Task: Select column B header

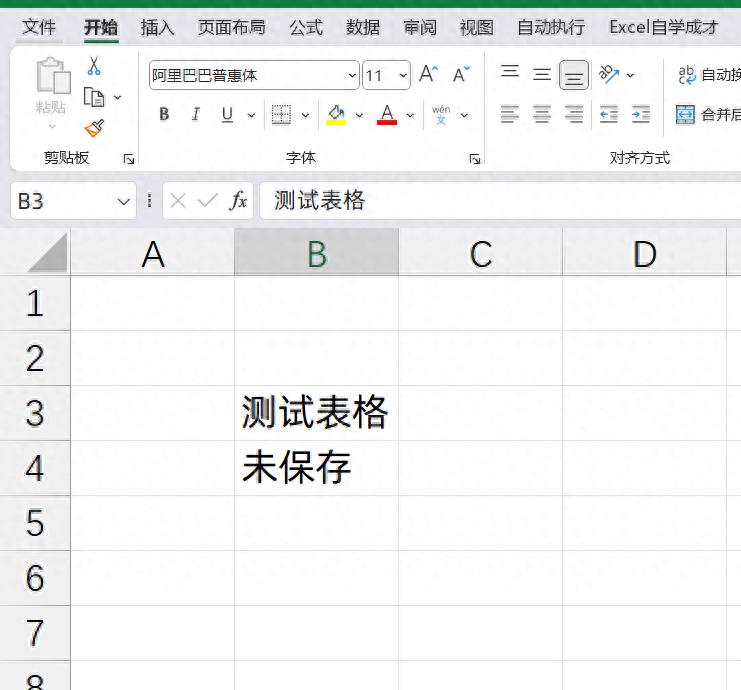Action: pos(317,253)
